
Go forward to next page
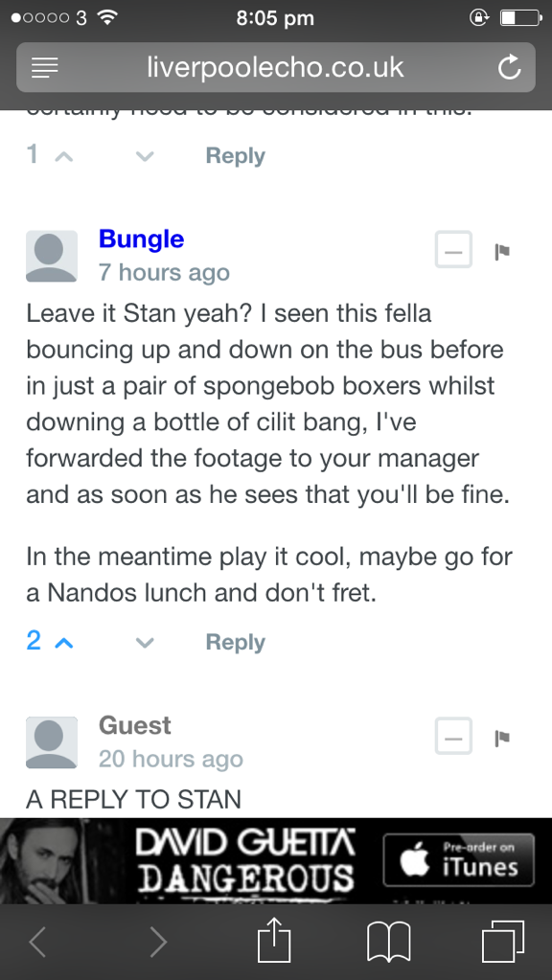pos(159,942)
